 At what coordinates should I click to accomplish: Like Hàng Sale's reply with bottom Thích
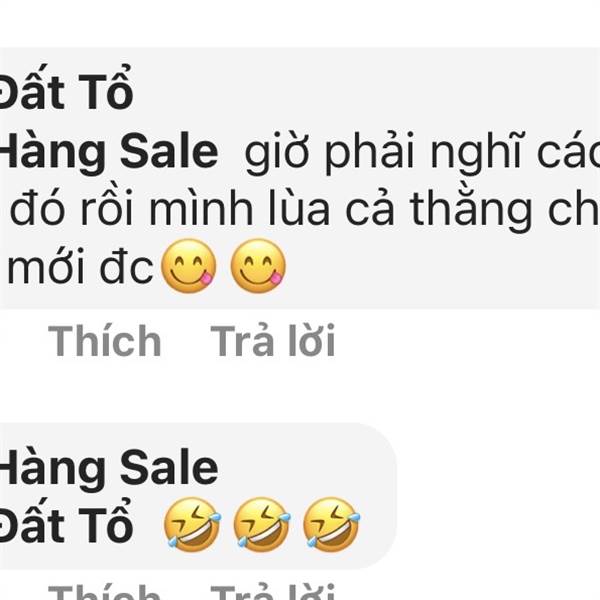pyautogui.click(x=104, y=592)
